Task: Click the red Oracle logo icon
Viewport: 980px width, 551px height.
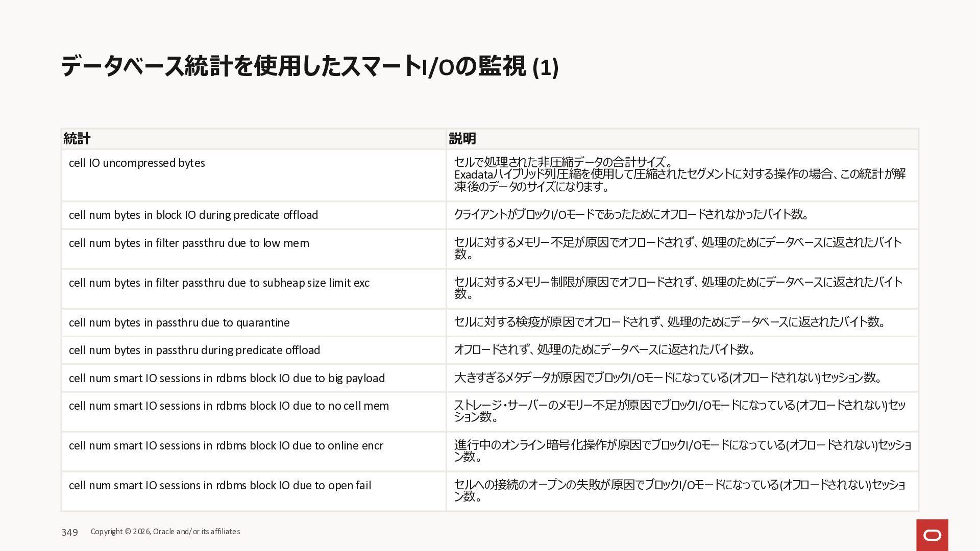Action: coord(932,535)
